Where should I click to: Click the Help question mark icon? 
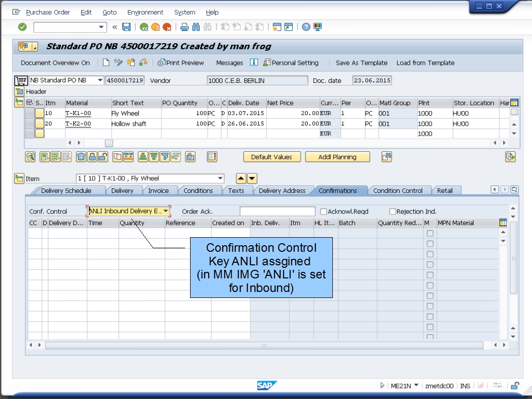tap(306, 27)
